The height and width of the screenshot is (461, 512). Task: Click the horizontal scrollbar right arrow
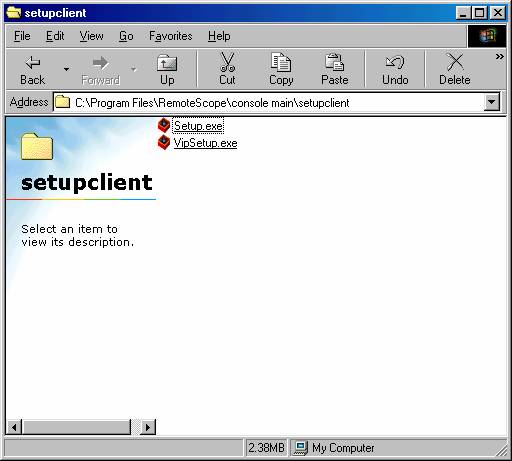[x=148, y=427]
